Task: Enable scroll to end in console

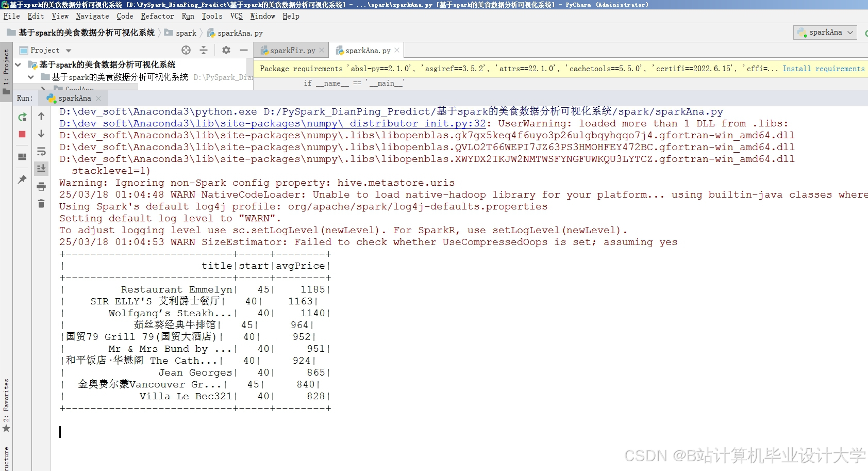Action: [41, 168]
